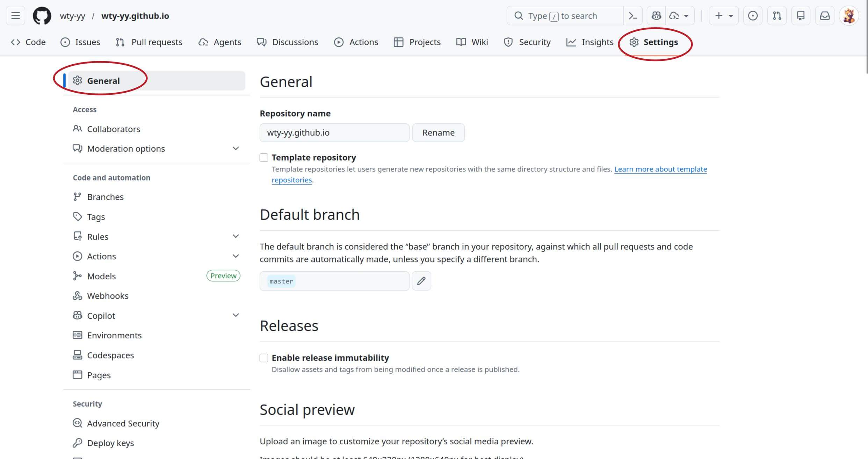Click the Collaborators people icon
This screenshot has width=868, height=459.
(x=77, y=129)
